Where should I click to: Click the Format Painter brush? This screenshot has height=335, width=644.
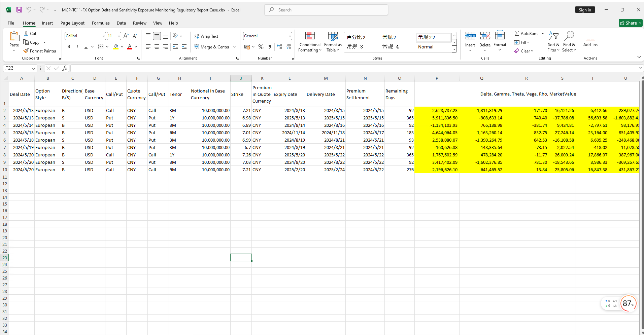(x=26, y=51)
